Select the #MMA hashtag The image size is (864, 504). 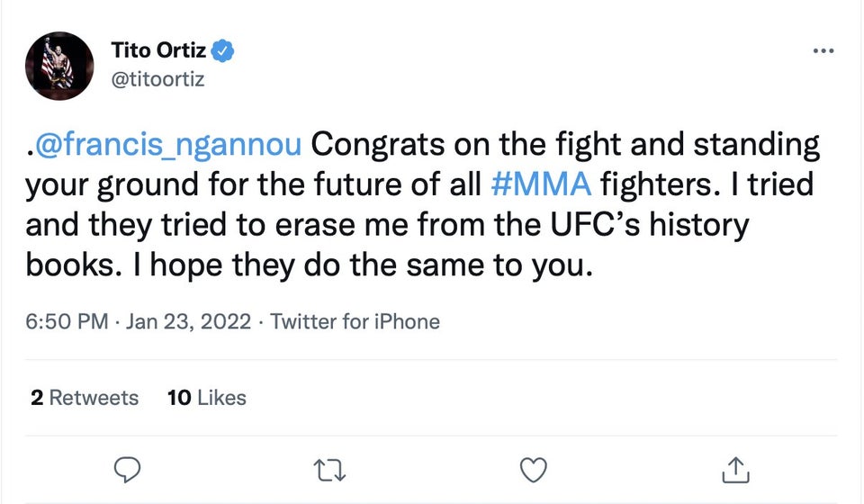(543, 184)
